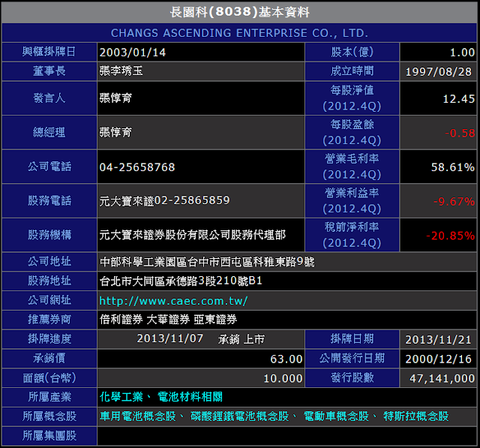Image resolution: width=480 pixels, height=448 pixels.
Task: Click the chairman name 張李琇玉
Action: pos(121,71)
